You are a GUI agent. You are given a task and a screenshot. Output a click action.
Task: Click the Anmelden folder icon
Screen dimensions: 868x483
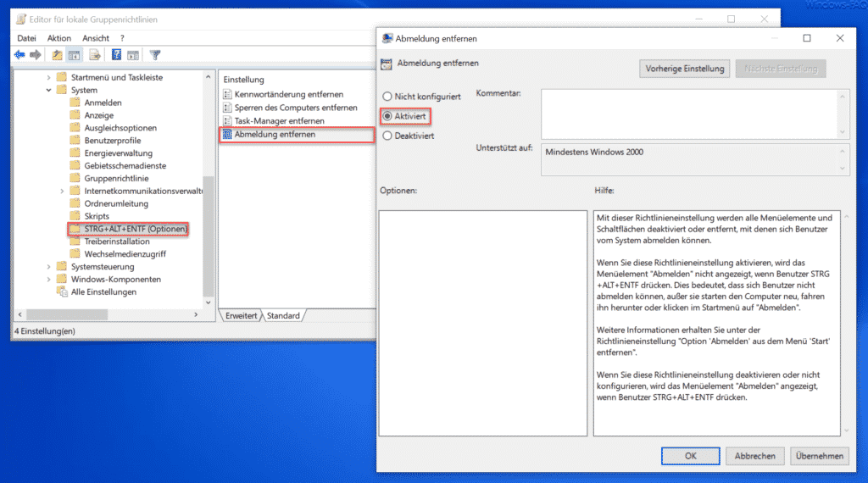[x=75, y=103]
